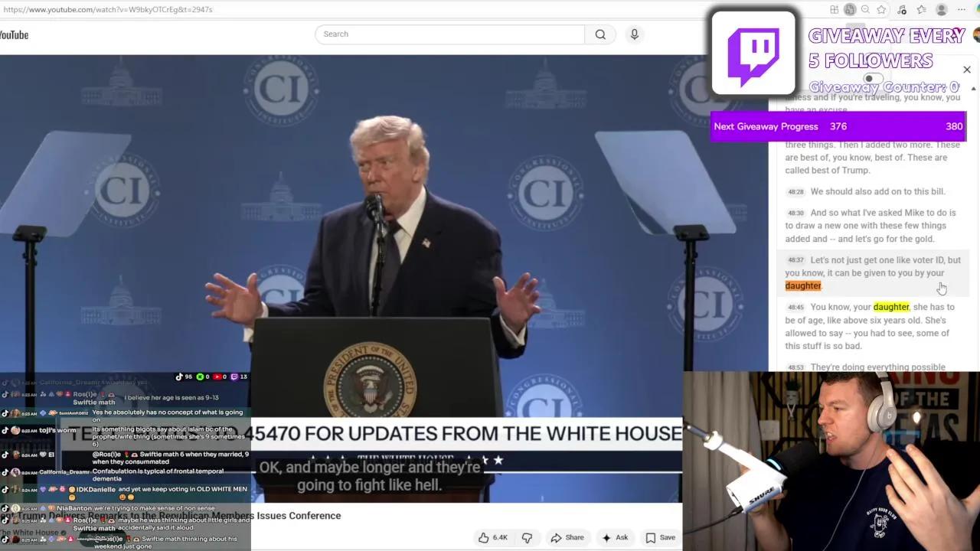Click the transcript panel scrollbar up arrow
This screenshot has width=980, height=551.
pos(973,89)
